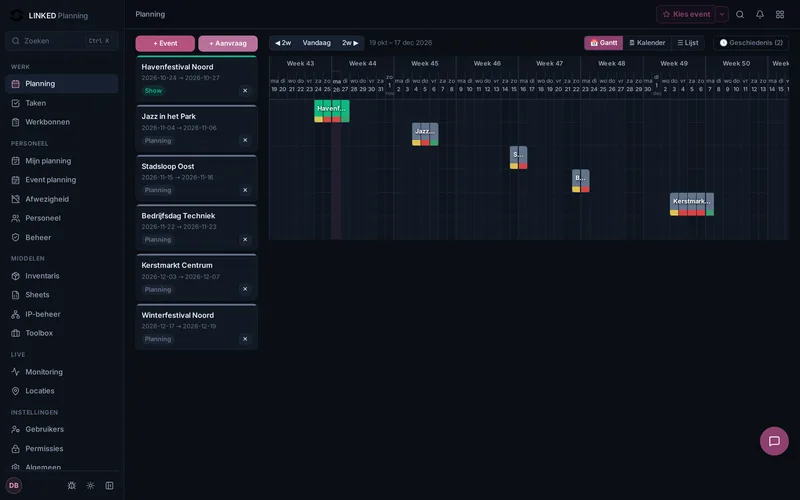800x500 pixels.
Task: Click the Week 47 header
Action: [549, 63]
